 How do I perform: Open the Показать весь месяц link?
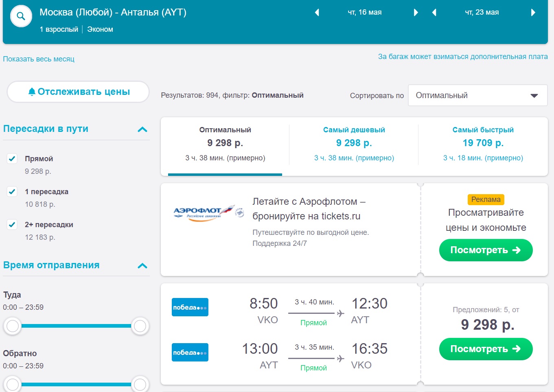click(39, 59)
